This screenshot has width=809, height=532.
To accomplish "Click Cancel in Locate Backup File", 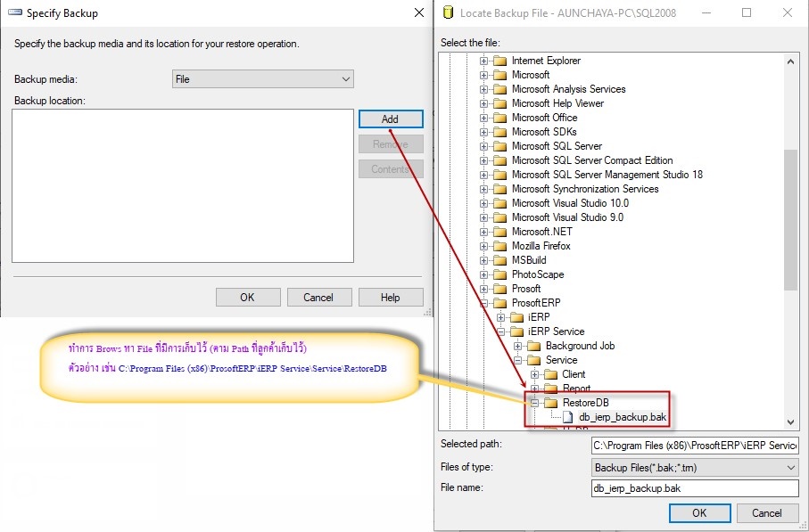I will [x=767, y=513].
